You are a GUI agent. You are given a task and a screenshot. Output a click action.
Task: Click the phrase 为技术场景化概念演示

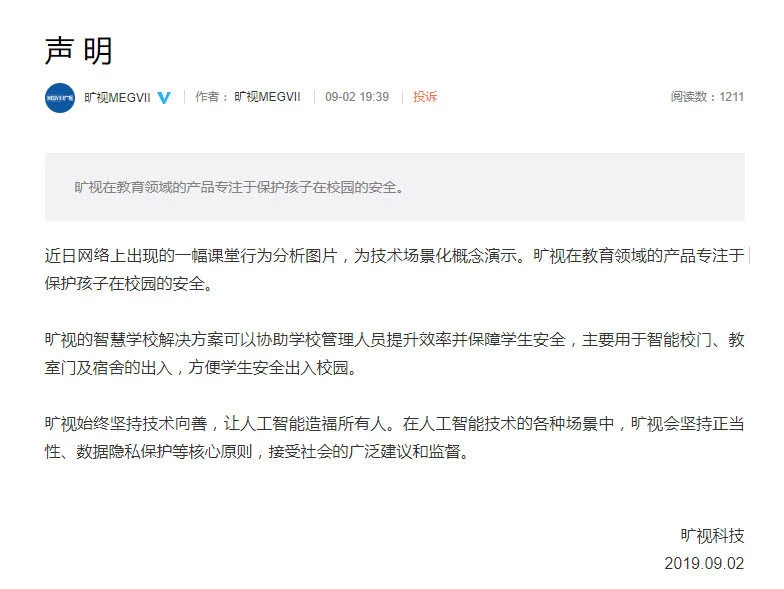436,256
